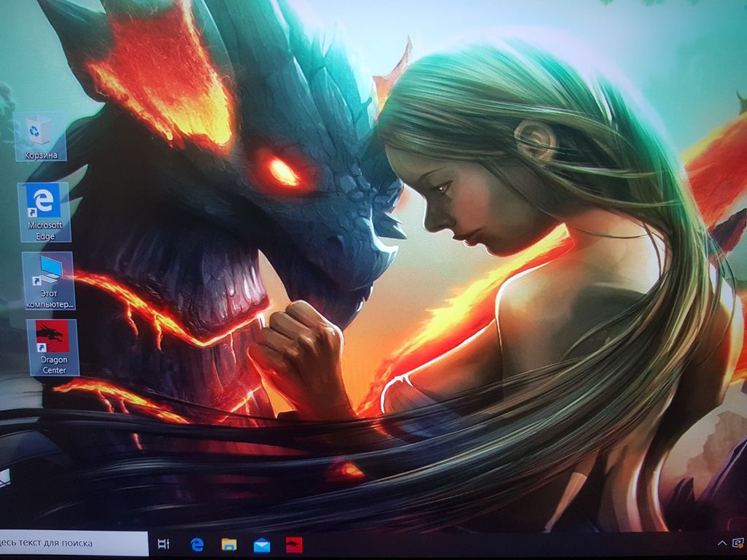Image resolution: width=747 pixels, height=560 pixels.
Task: Launch Microsoft Edge from the taskbar
Action: click(x=196, y=544)
